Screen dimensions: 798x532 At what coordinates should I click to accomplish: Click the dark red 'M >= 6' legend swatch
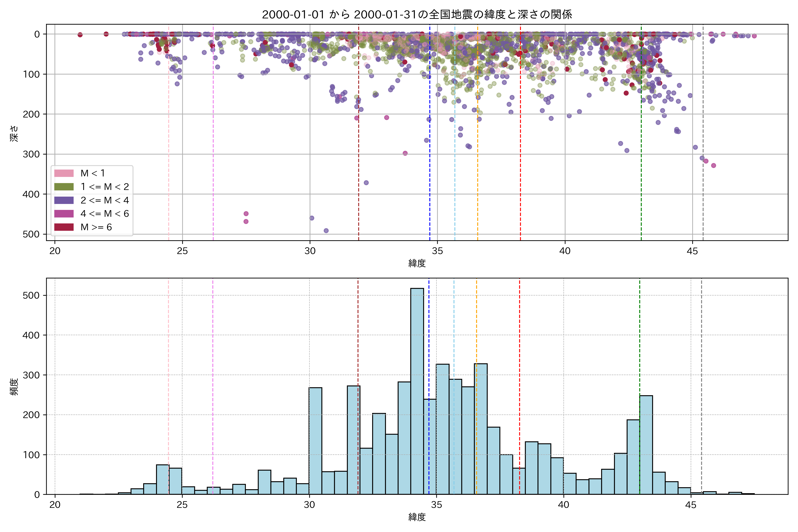click(x=64, y=227)
